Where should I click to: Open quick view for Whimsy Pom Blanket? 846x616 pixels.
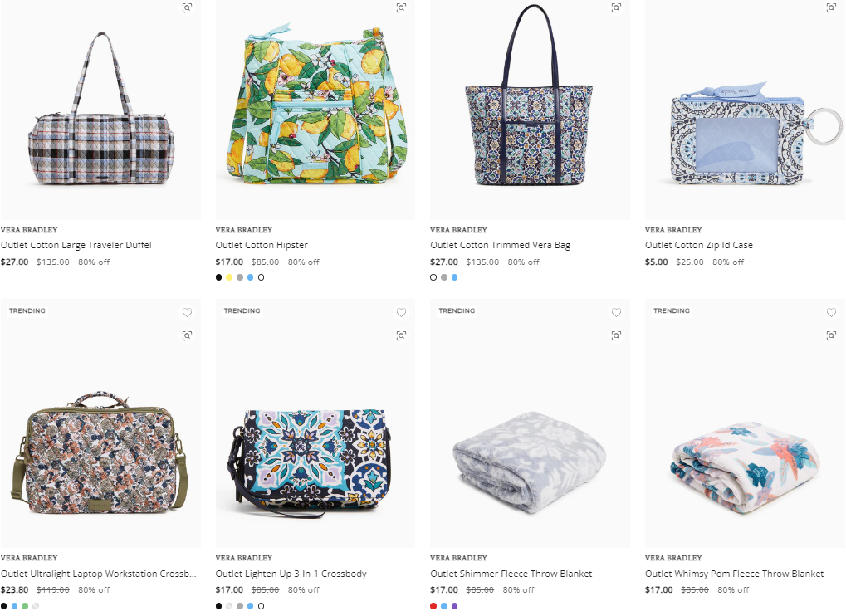point(831,335)
